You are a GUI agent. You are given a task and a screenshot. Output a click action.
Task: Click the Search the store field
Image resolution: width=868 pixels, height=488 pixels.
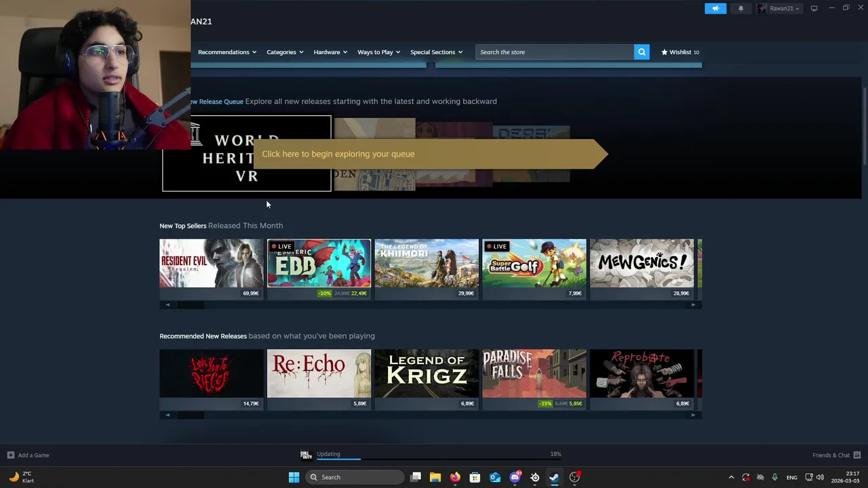point(555,52)
